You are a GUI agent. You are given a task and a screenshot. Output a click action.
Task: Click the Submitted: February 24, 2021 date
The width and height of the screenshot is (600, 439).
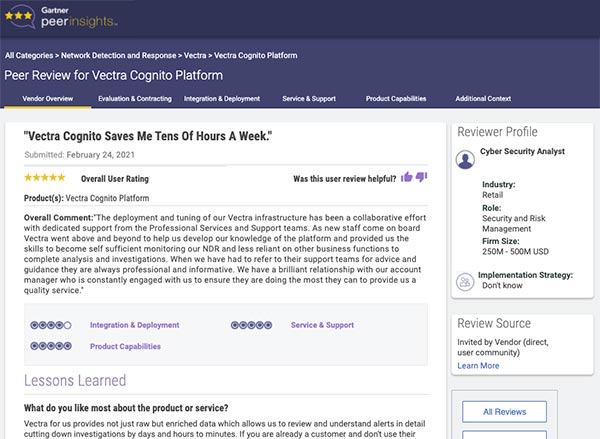80,155
